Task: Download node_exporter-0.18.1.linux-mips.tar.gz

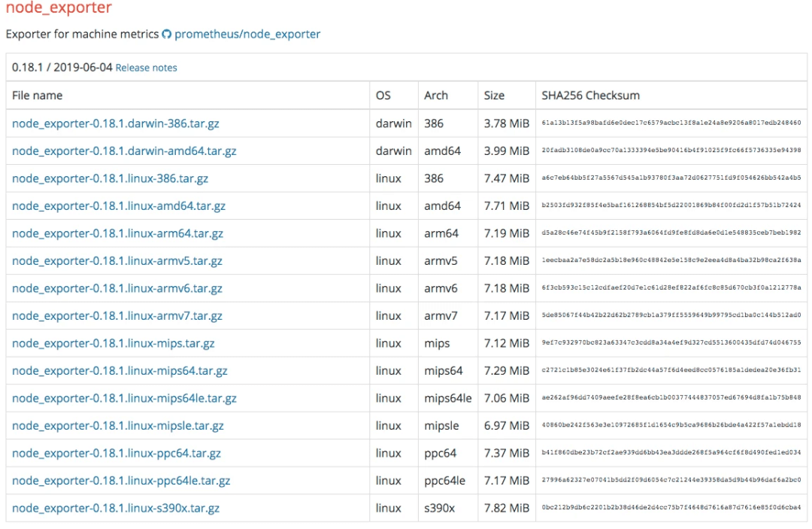Action: point(114,343)
